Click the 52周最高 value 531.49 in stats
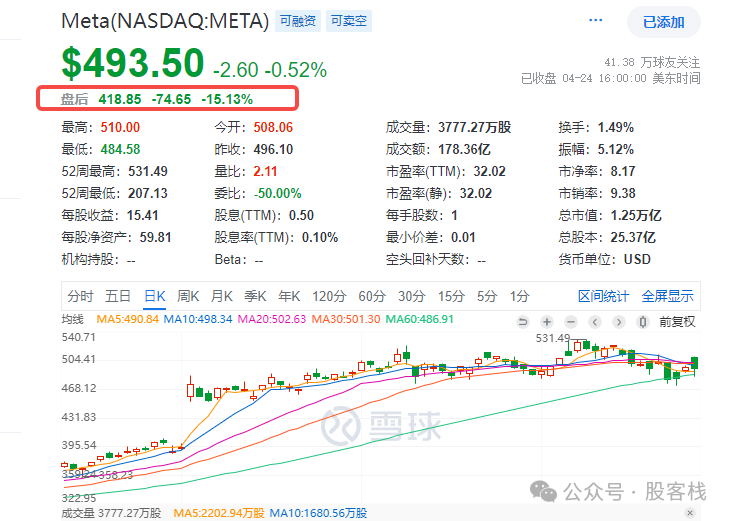Viewport: 730px width, 521px height. (148, 171)
